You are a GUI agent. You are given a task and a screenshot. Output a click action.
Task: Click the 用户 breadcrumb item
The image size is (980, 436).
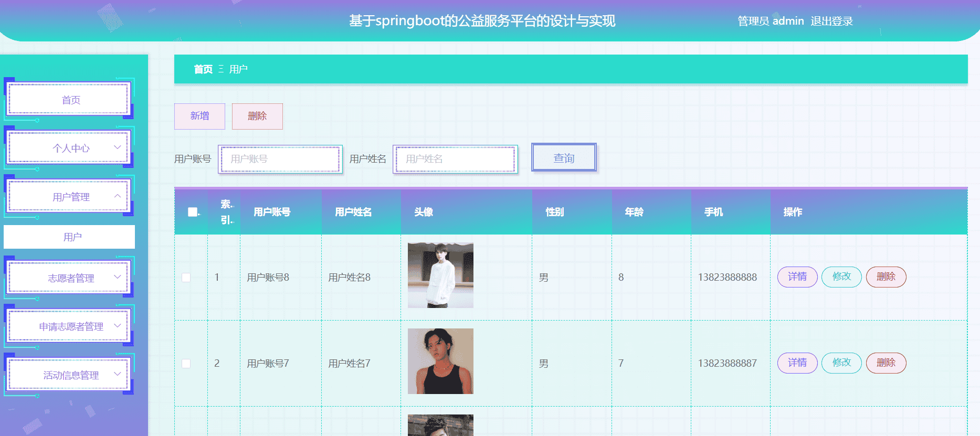tap(238, 69)
